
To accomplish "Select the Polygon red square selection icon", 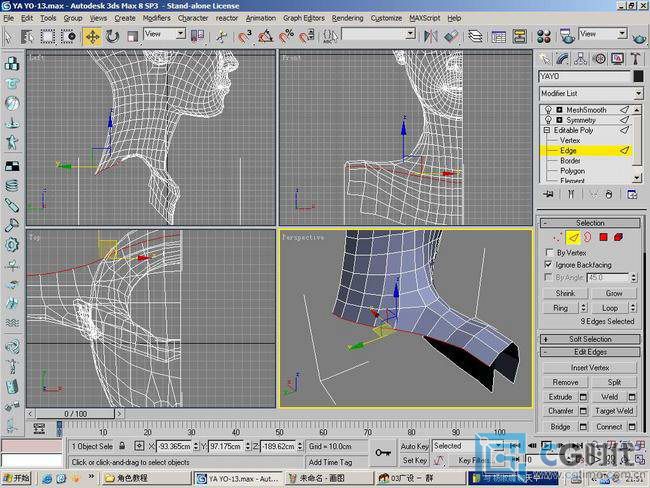I will pos(603,238).
